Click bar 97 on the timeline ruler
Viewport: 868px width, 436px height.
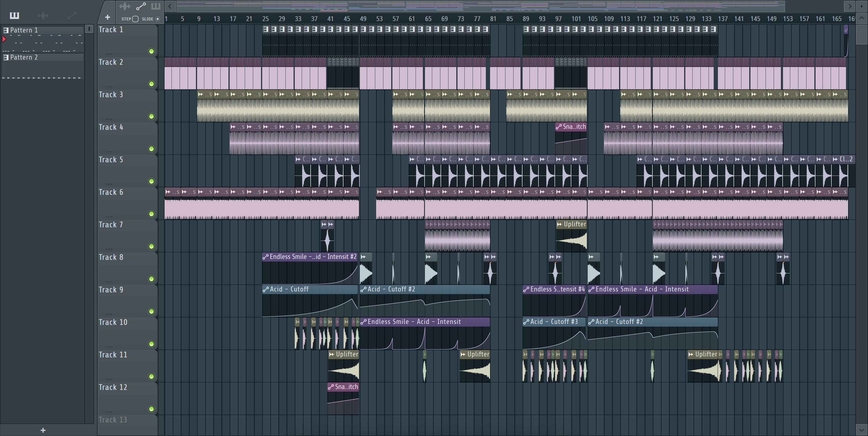pyautogui.click(x=558, y=19)
